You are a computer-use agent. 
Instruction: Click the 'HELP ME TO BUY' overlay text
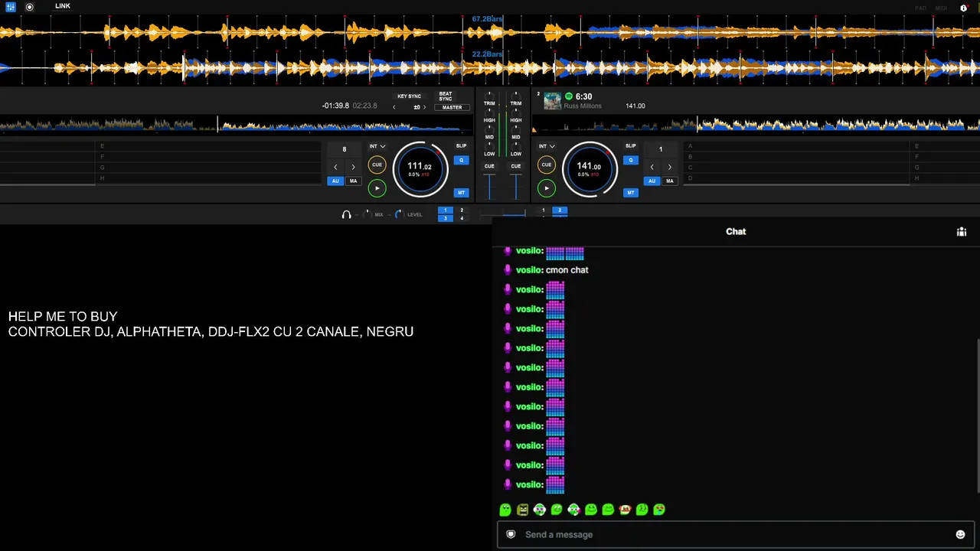tap(63, 316)
